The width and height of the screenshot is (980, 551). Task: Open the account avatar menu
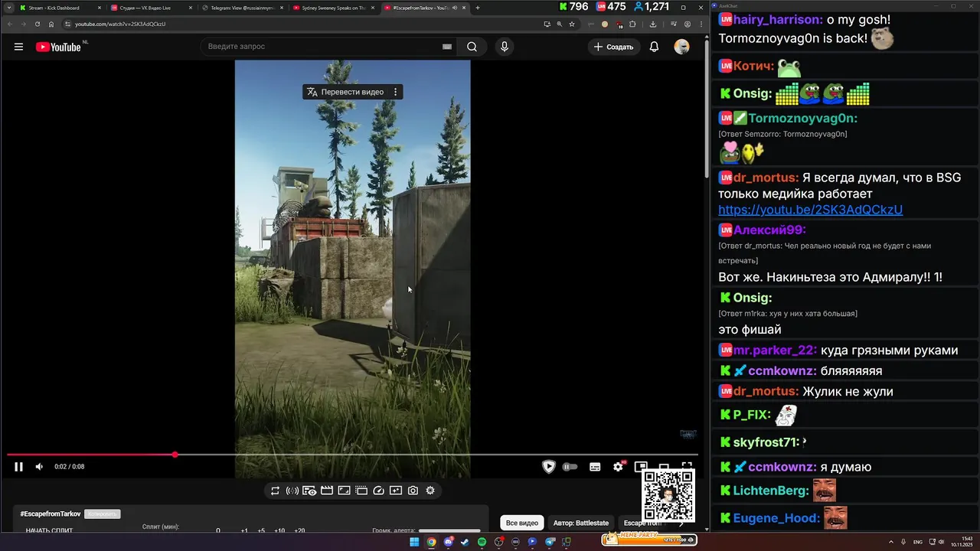coord(681,47)
